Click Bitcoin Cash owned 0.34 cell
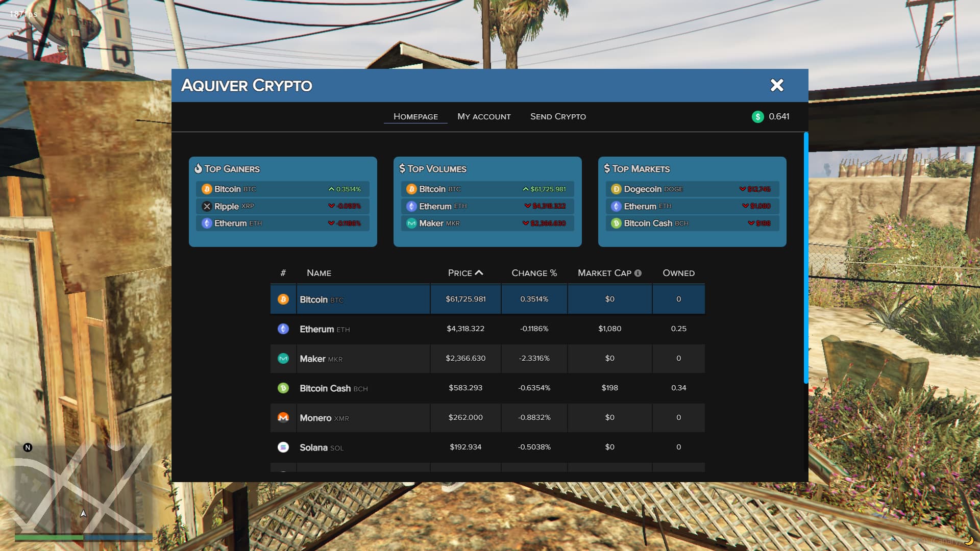 click(679, 388)
